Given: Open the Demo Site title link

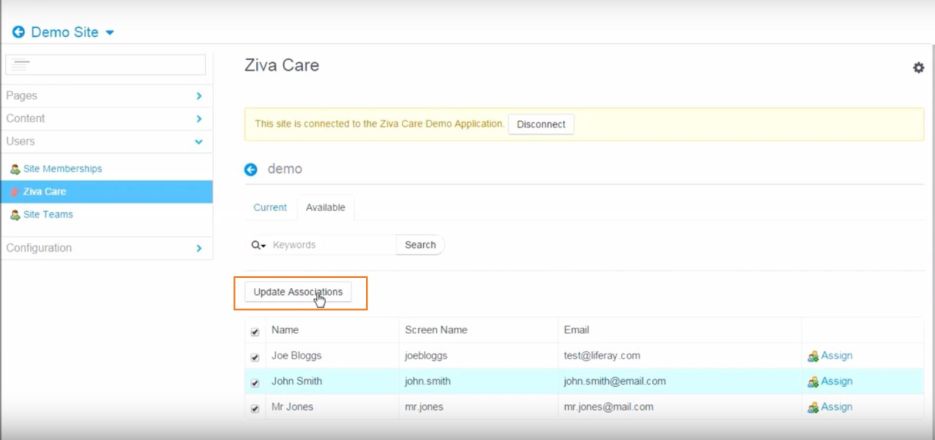Looking at the screenshot, I should click(64, 32).
